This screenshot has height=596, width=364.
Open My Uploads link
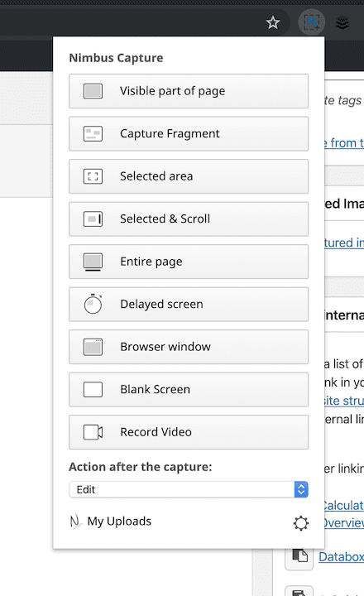119,521
